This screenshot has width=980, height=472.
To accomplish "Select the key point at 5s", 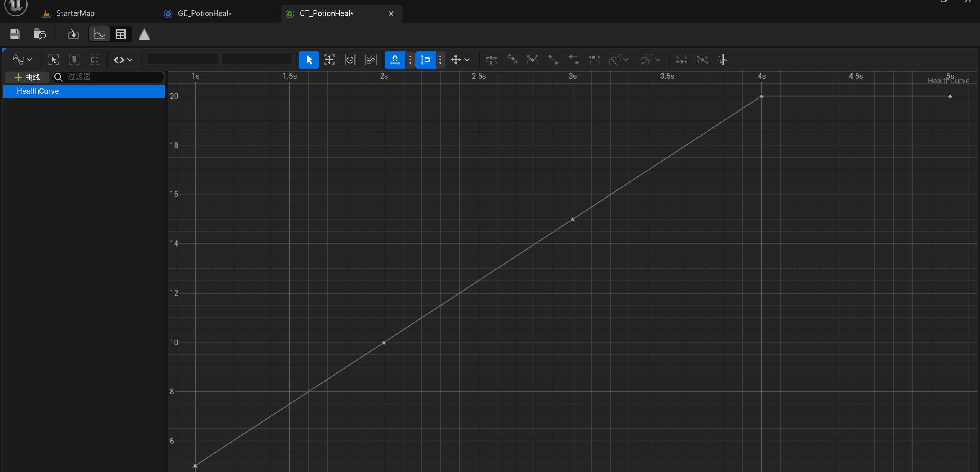I will pyautogui.click(x=950, y=96).
